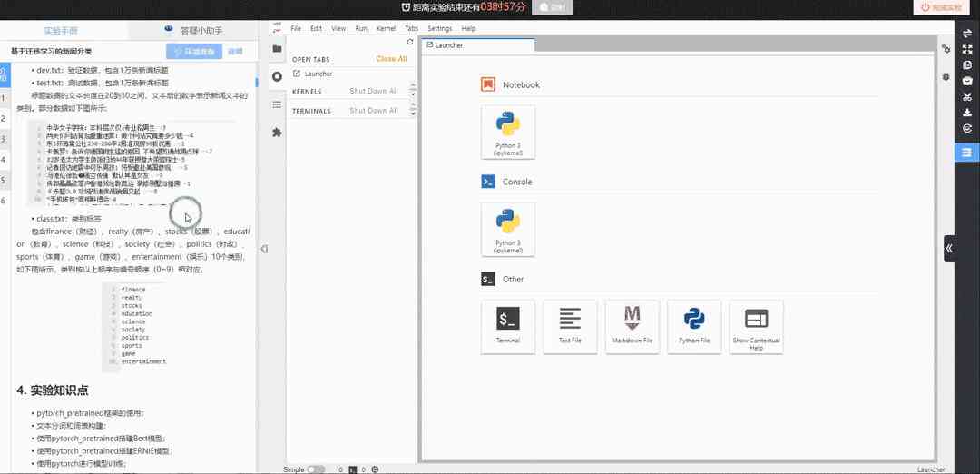Image resolution: width=980 pixels, height=474 pixels.
Task: Open the Edit menu
Action: pos(317,29)
